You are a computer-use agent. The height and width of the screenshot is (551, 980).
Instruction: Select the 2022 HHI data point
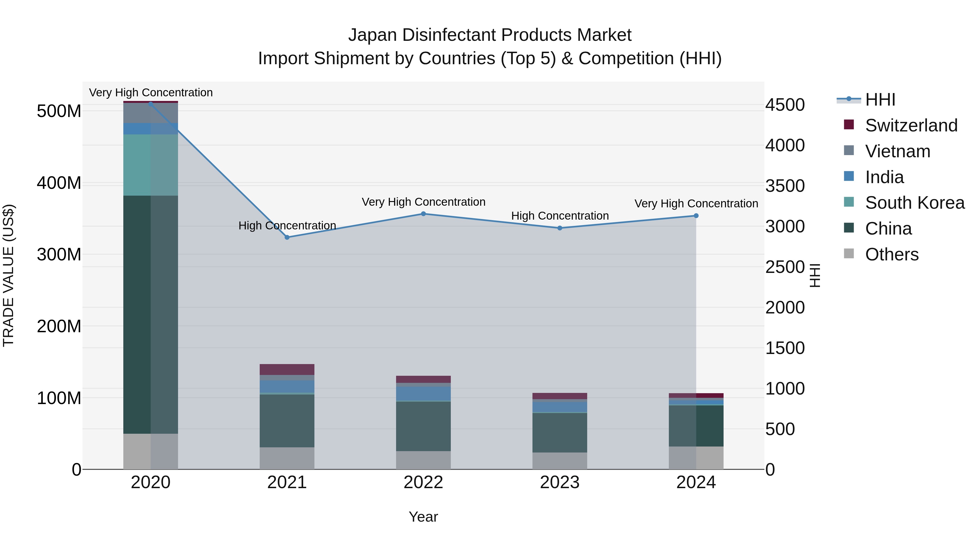click(x=423, y=214)
